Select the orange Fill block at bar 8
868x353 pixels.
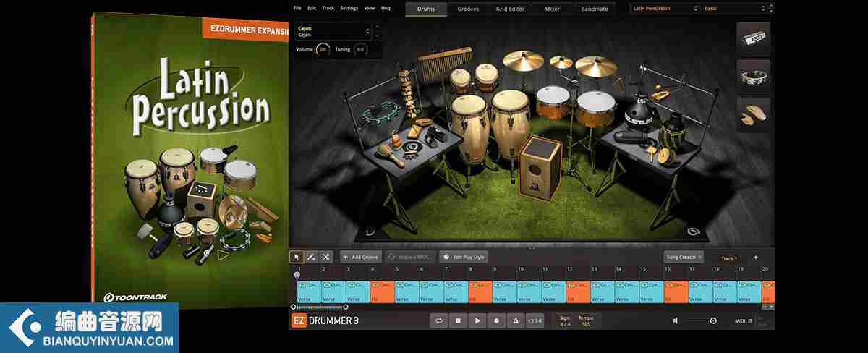pyautogui.click(x=480, y=292)
